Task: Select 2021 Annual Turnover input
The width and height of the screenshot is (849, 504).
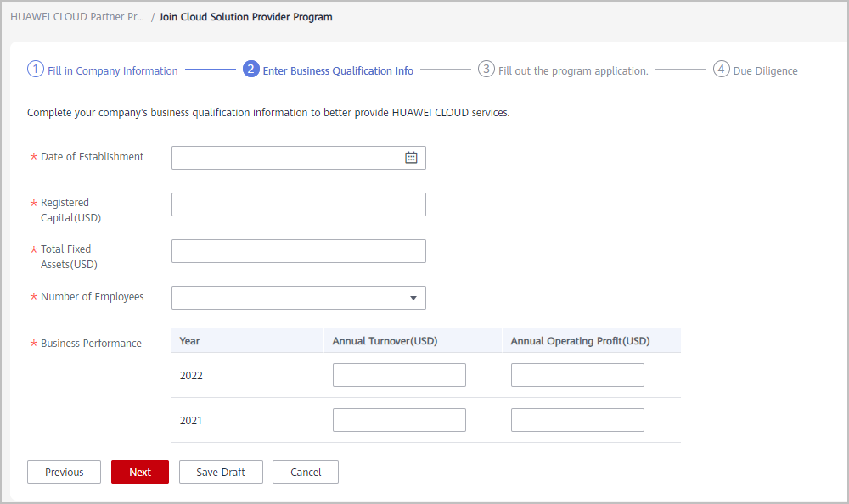Action: coord(399,420)
